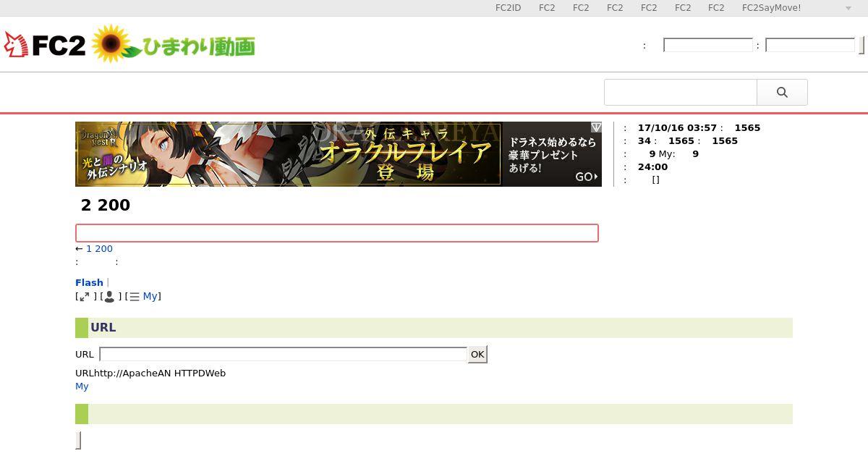Screen dimensions: 868x456
Task: Click the red-bordered input box below the title
Action: point(337,233)
